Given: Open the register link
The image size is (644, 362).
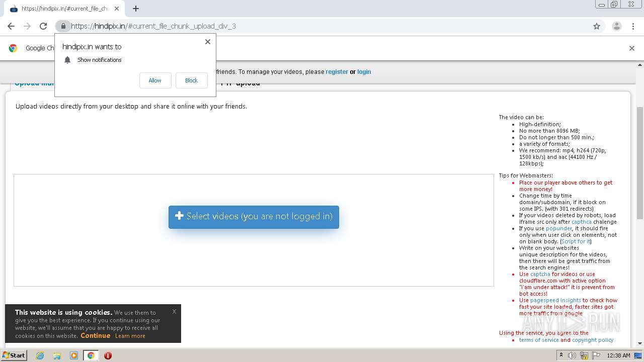Looking at the screenshot, I should [337, 72].
